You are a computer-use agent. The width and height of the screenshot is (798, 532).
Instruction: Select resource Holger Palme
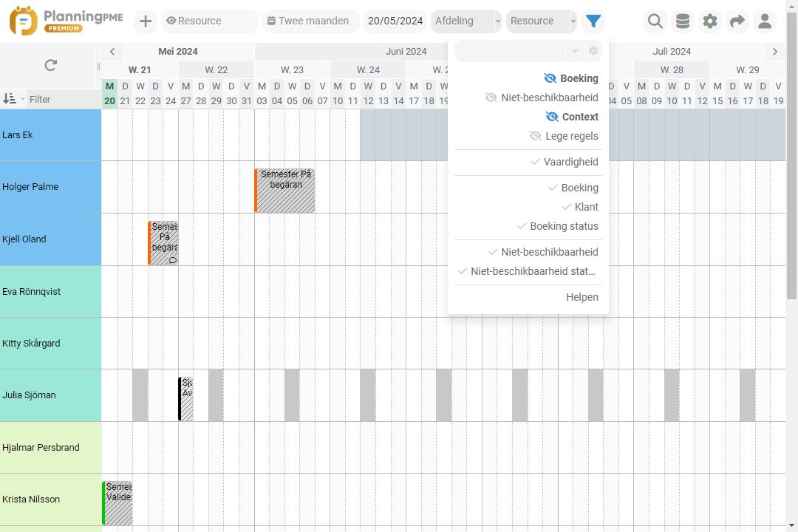coord(50,187)
